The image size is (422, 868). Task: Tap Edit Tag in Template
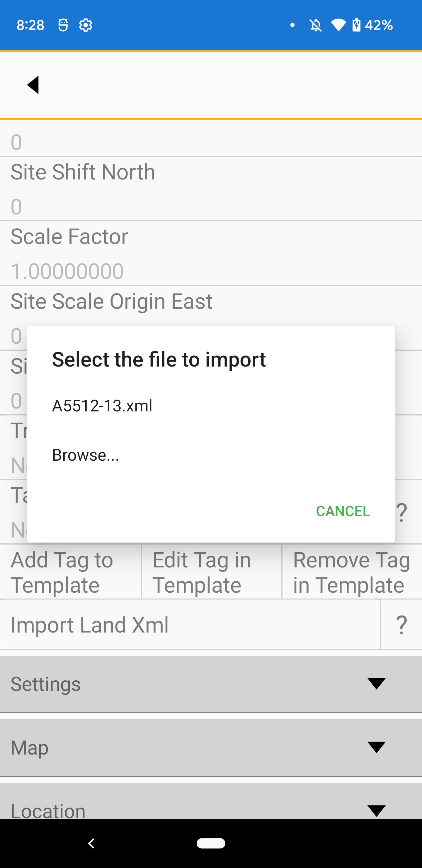click(x=212, y=572)
